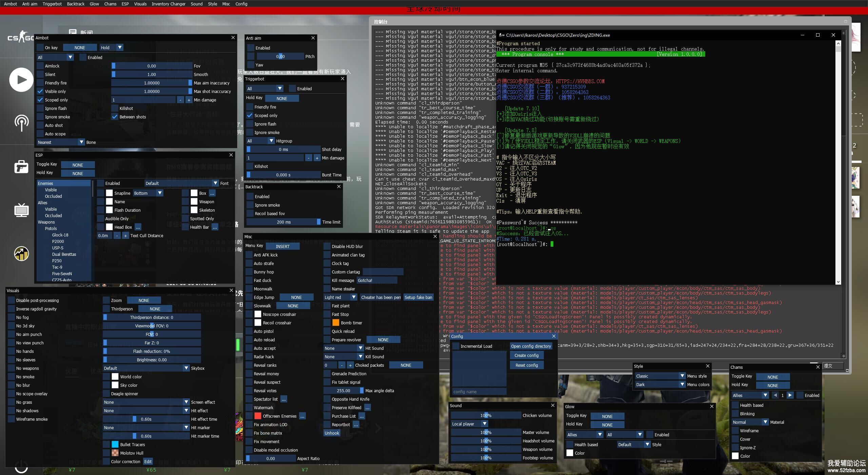The image size is (868, 475).
Task: Open the Triggerbot menu item
Action: coord(52,4)
